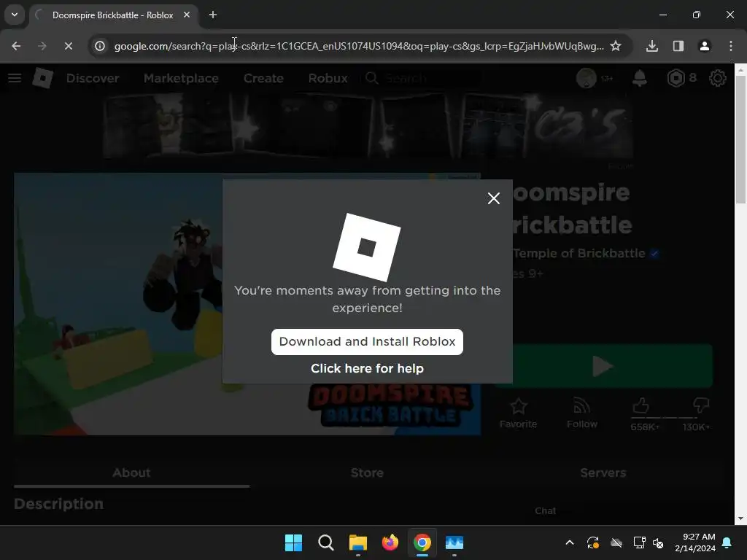The width and height of the screenshot is (747, 560).
Task: Add the game to Favorites
Action: (519, 413)
